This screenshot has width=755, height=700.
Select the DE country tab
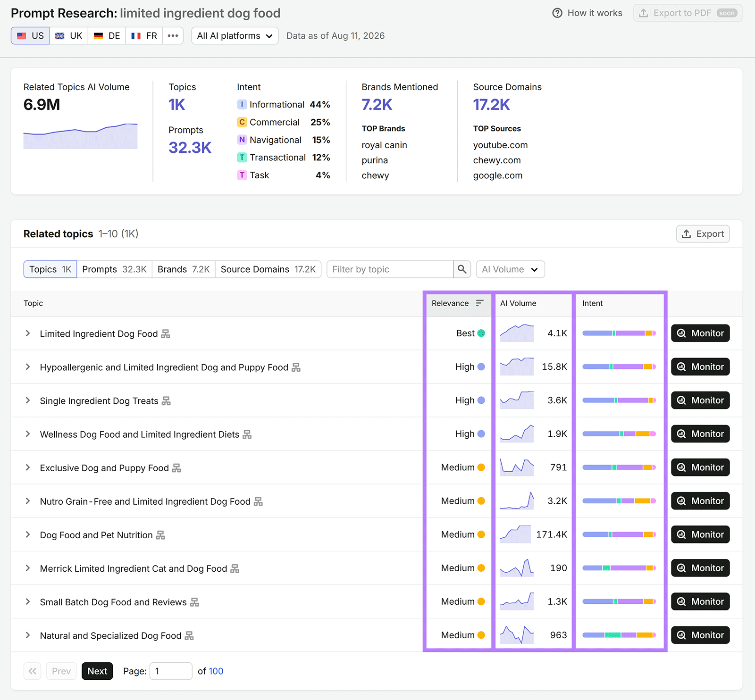(x=107, y=36)
